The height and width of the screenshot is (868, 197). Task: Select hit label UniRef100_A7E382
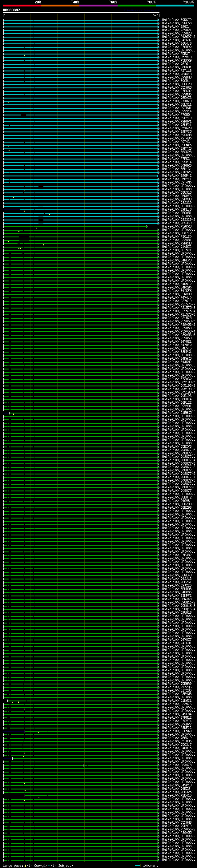(176, 555)
